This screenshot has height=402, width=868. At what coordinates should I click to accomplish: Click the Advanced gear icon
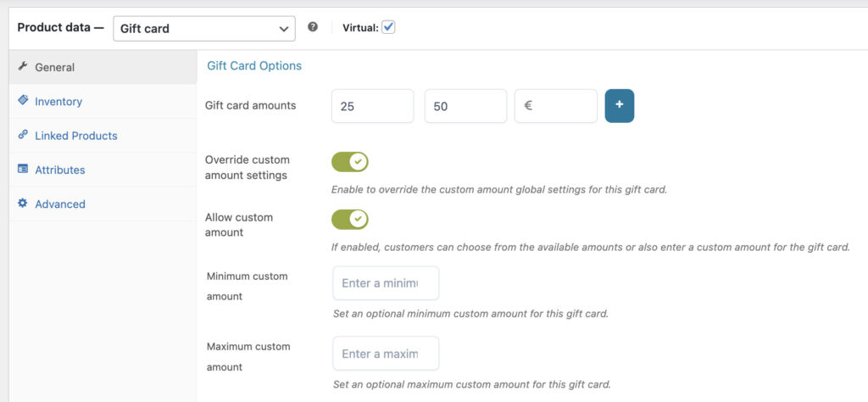[23, 204]
